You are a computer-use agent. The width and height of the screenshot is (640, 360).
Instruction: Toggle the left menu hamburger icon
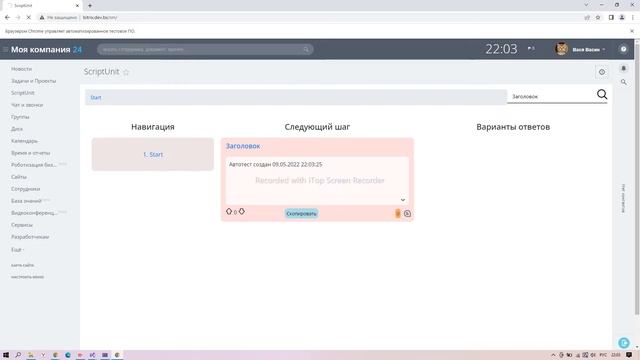(5, 49)
